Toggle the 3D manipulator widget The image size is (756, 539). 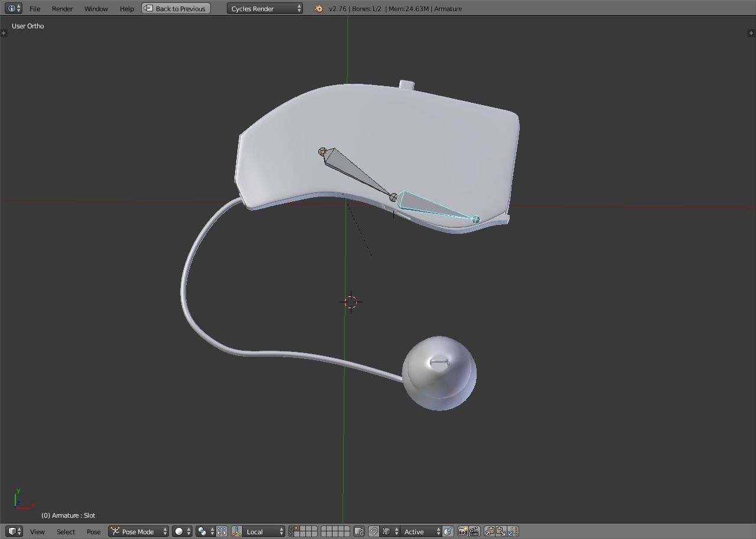click(x=237, y=531)
